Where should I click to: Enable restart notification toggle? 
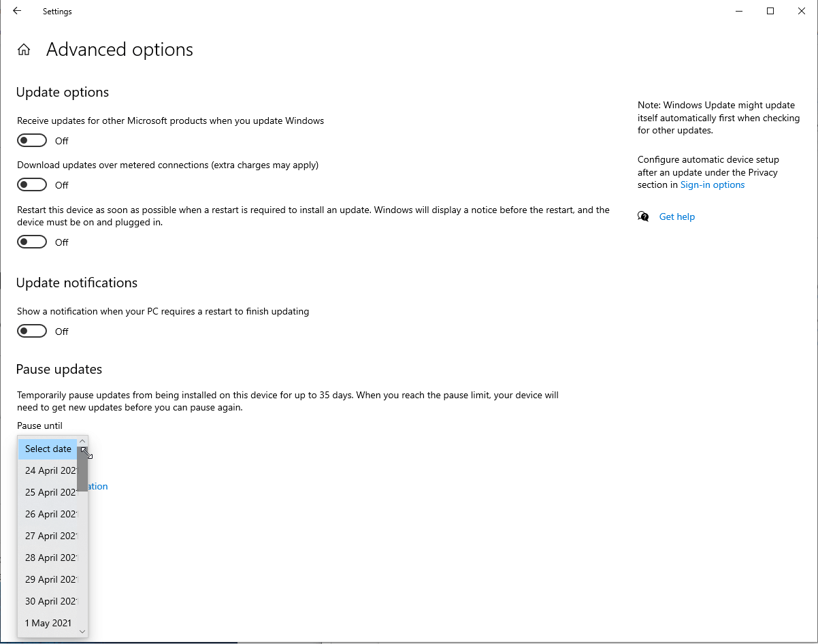(x=32, y=332)
